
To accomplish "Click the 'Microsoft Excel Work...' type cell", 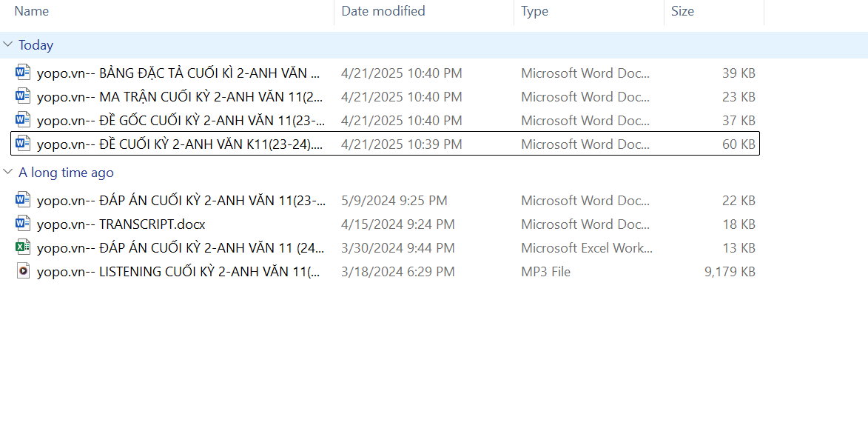I will pyautogui.click(x=586, y=248).
